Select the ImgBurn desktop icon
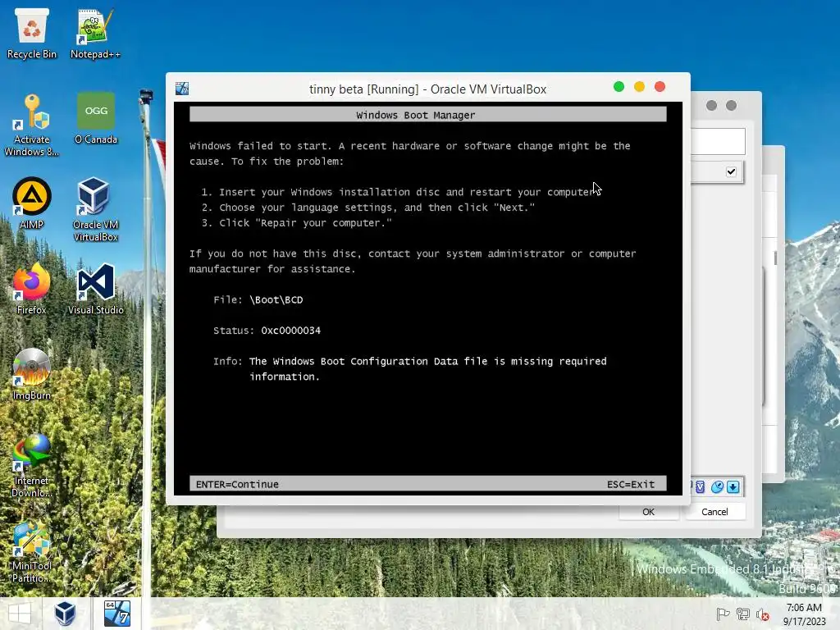 pyautogui.click(x=32, y=374)
